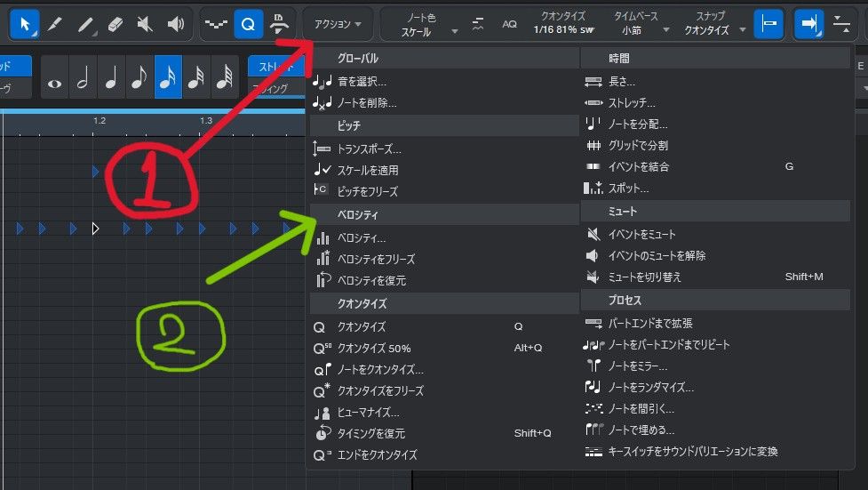Choose ヒューマナイズ... menu entry

click(368, 412)
